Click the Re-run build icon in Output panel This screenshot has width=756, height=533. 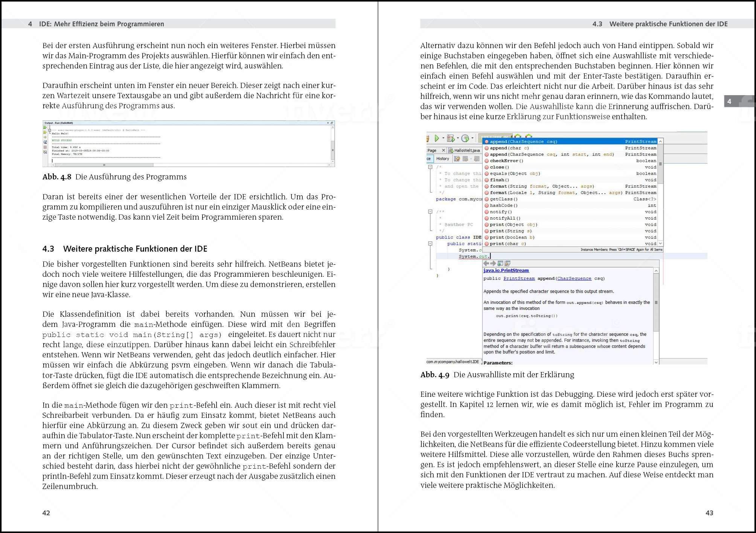point(44,128)
